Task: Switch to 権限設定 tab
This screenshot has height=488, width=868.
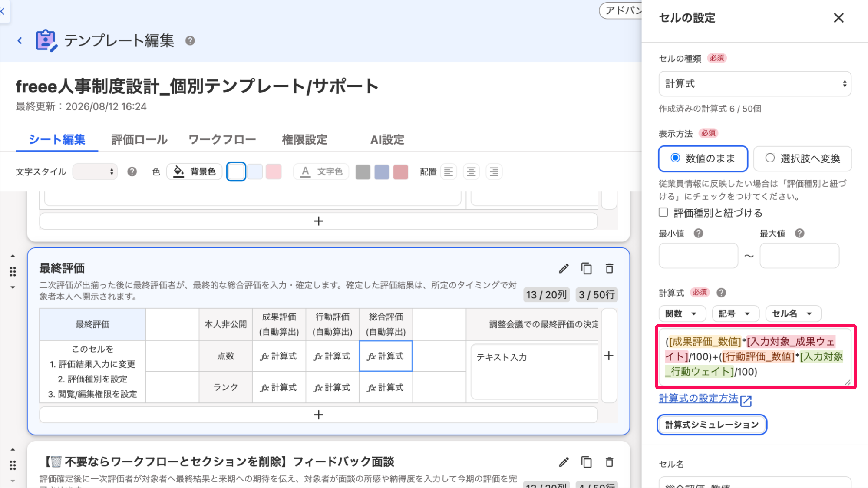Action: [304, 140]
